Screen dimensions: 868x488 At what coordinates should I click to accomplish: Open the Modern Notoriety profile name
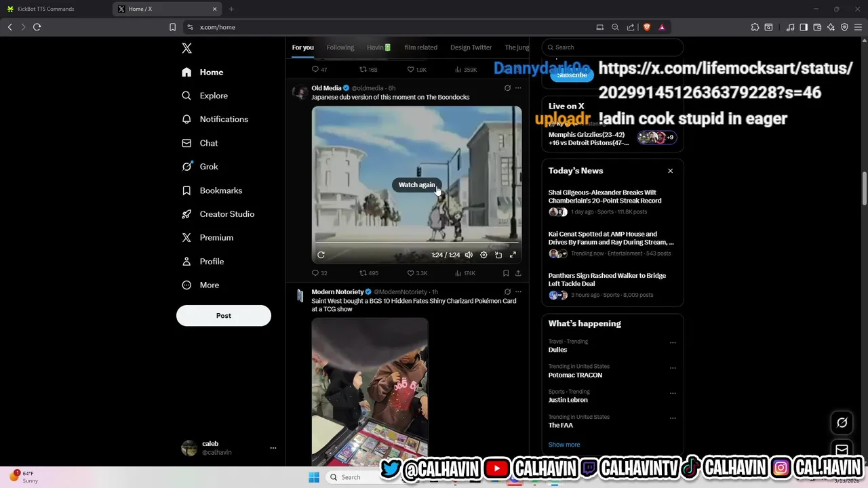[338, 292]
